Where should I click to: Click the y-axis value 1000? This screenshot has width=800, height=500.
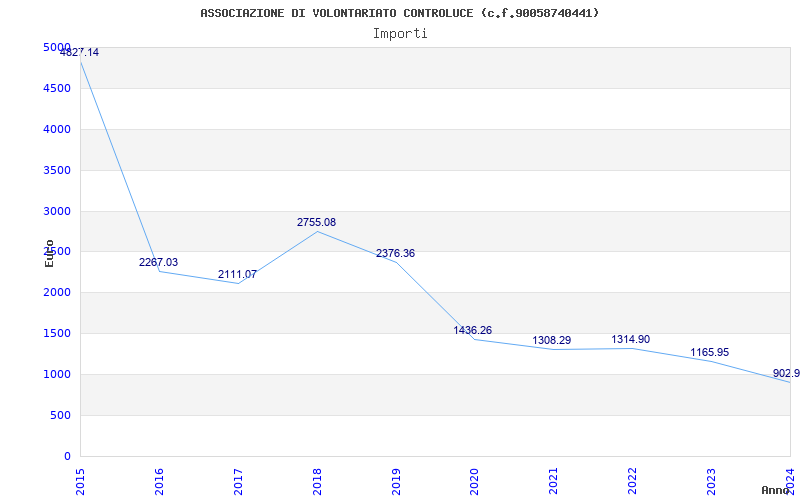tap(57, 374)
